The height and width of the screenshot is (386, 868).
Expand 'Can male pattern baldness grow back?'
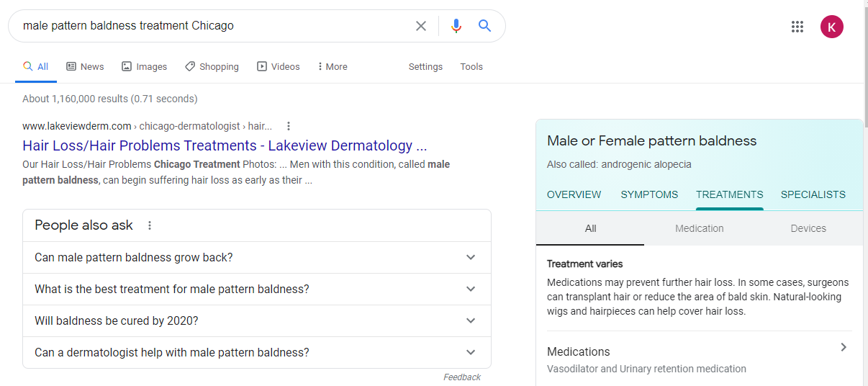[471, 257]
